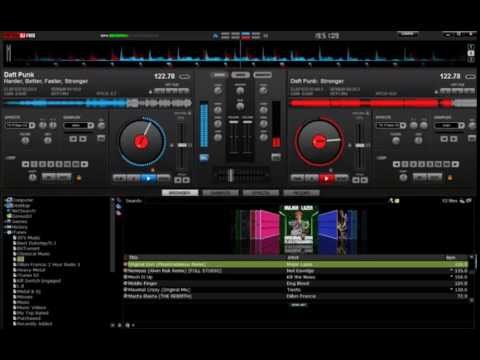
Task: Click the Loop Out button on left deck
Action: [x=64, y=177]
